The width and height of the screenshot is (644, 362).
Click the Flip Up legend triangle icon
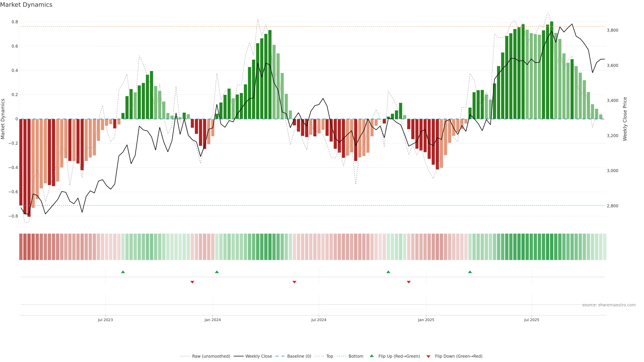point(372,356)
